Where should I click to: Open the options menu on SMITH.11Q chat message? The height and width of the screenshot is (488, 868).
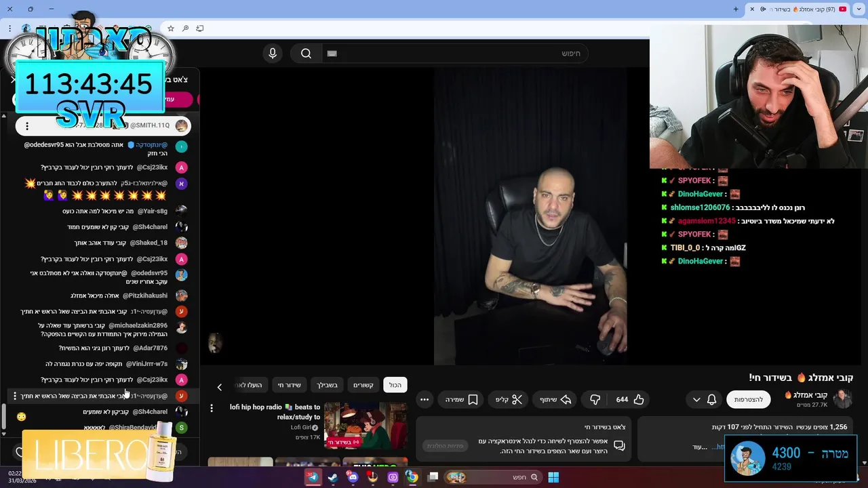26,125
